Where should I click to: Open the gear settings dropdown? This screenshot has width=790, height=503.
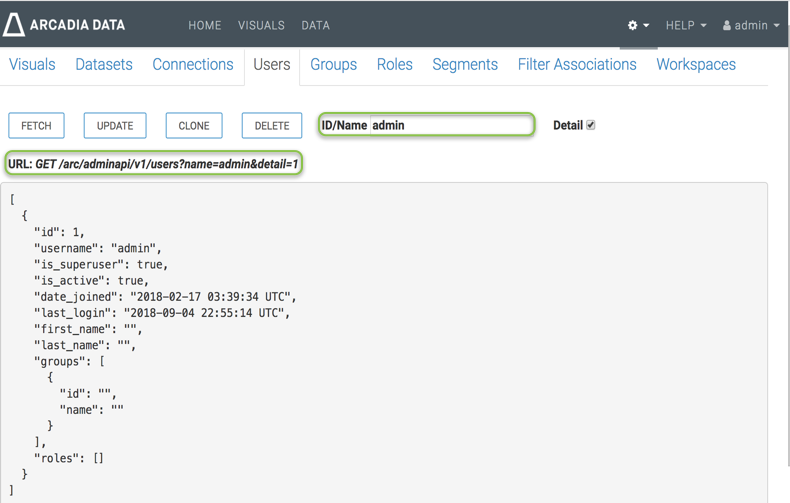click(638, 25)
